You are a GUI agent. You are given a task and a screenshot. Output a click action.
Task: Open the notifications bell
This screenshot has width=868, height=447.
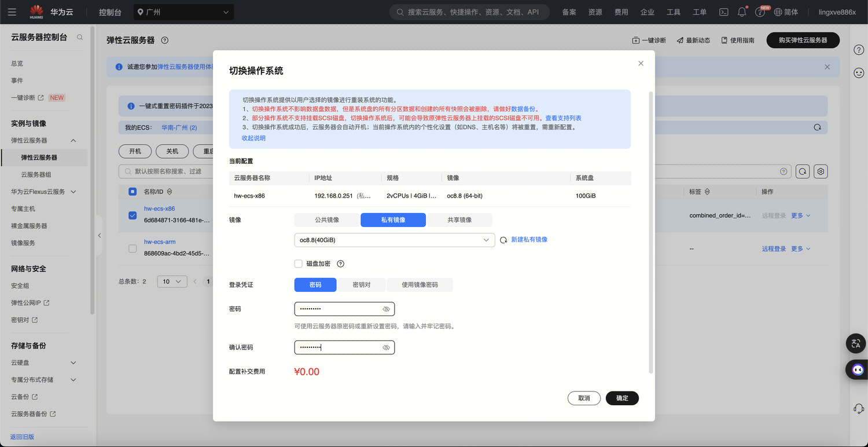[742, 12]
